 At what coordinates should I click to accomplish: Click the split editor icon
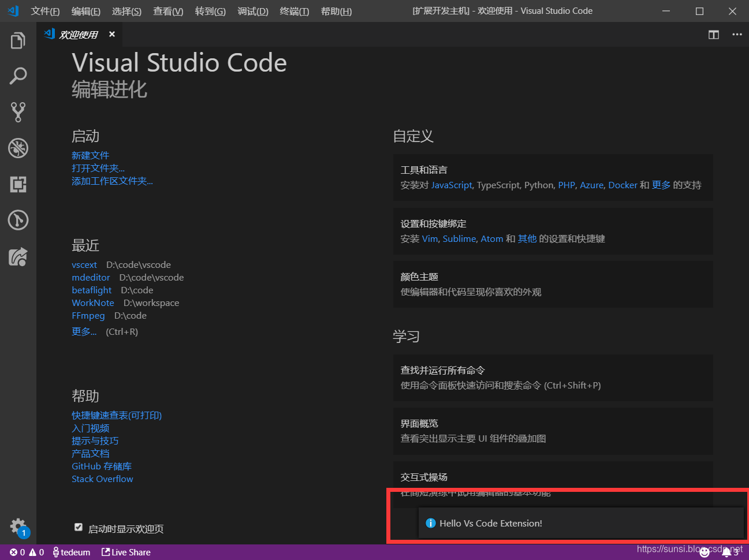pyautogui.click(x=714, y=35)
